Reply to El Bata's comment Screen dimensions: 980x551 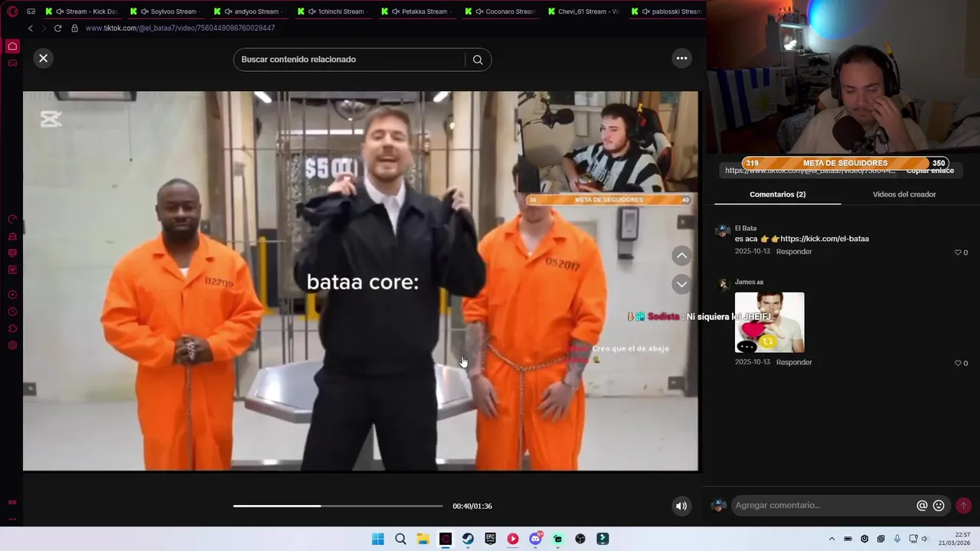[x=794, y=252]
